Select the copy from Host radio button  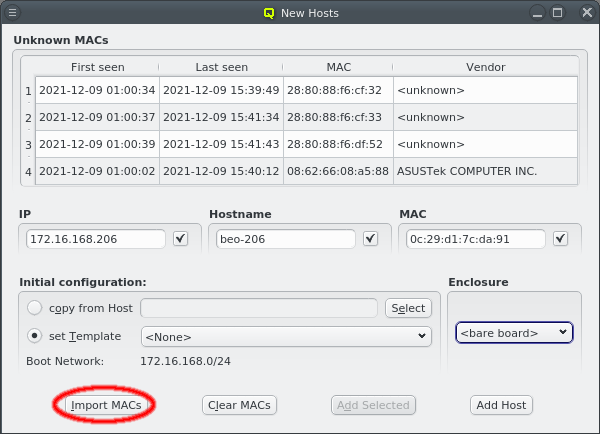pos(34,308)
